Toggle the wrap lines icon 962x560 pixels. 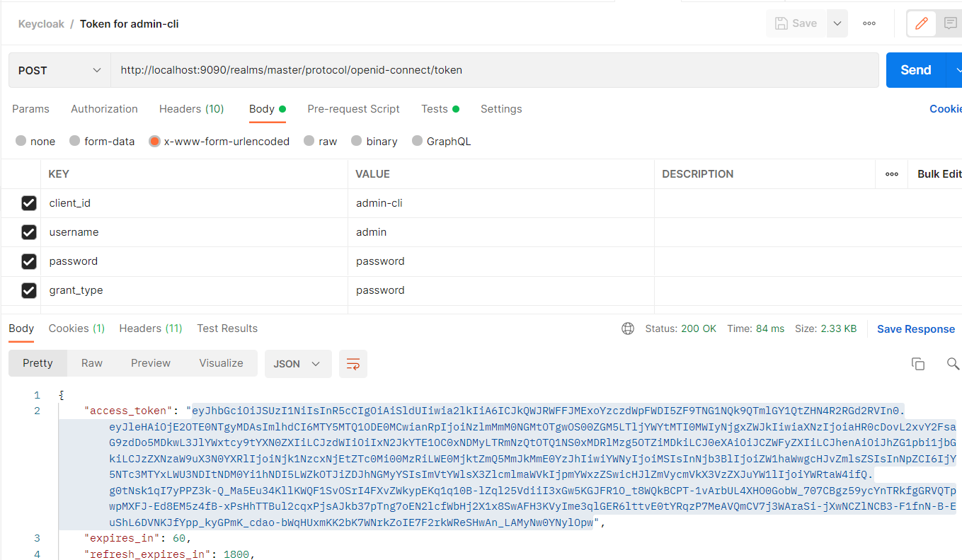click(353, 364)
